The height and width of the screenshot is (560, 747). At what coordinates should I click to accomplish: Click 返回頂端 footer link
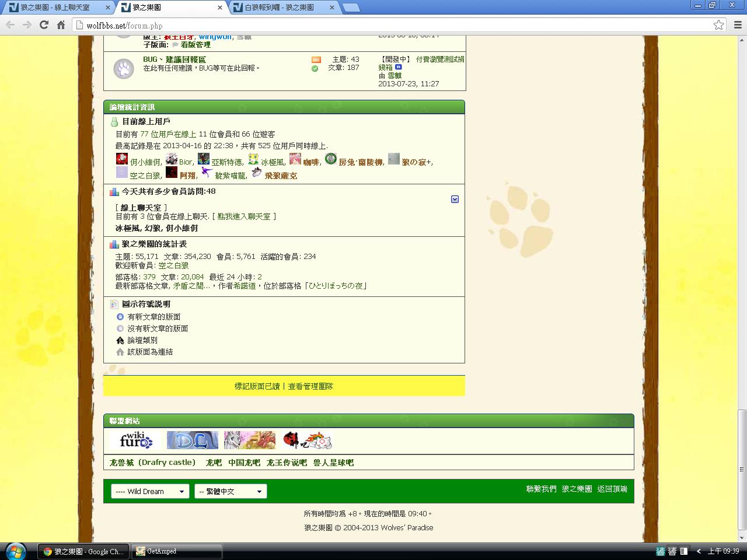tap(612, 489)
